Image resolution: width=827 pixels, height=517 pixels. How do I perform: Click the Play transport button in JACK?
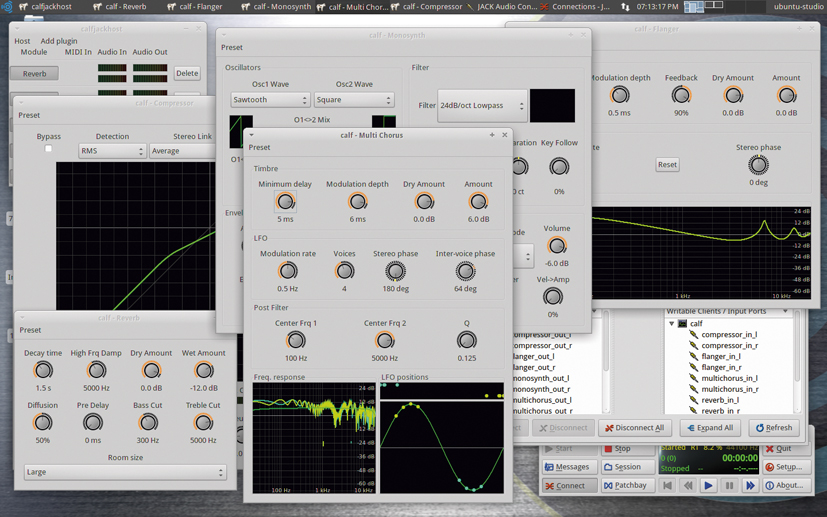pyautogui.click(x=708, y=485)
